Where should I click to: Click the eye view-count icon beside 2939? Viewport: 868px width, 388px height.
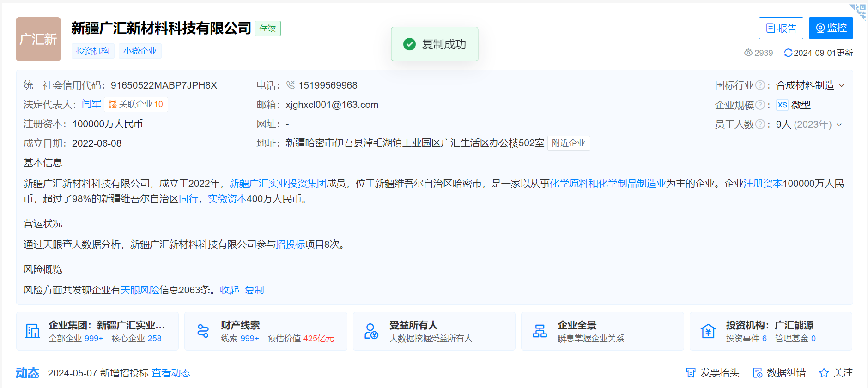(x=748, y=53)
